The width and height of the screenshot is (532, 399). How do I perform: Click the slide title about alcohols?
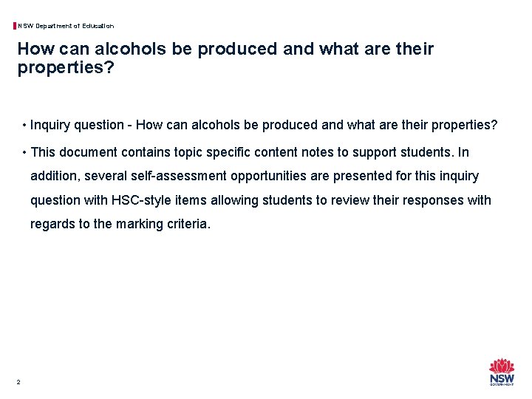[225, 58]
